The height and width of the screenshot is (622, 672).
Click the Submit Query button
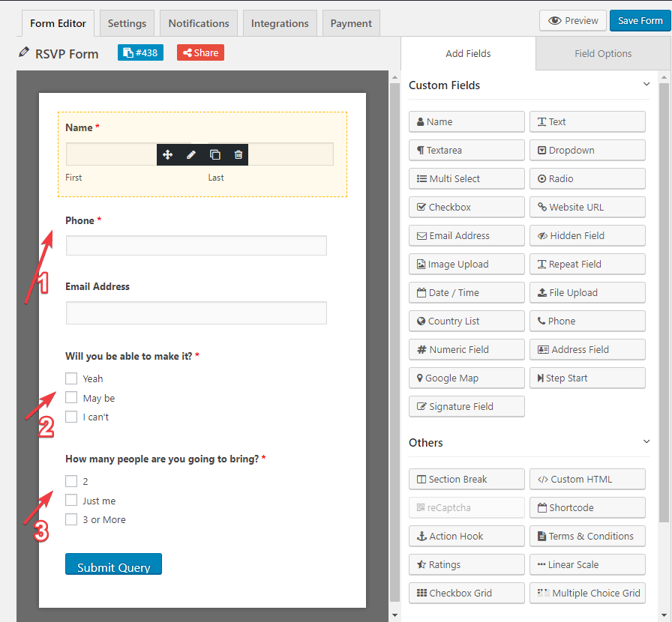(x=113, y=564)
